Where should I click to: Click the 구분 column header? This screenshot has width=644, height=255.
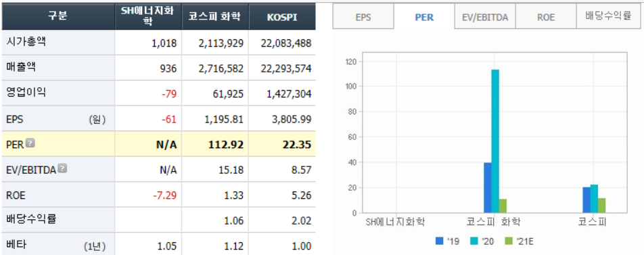[58, 16]
